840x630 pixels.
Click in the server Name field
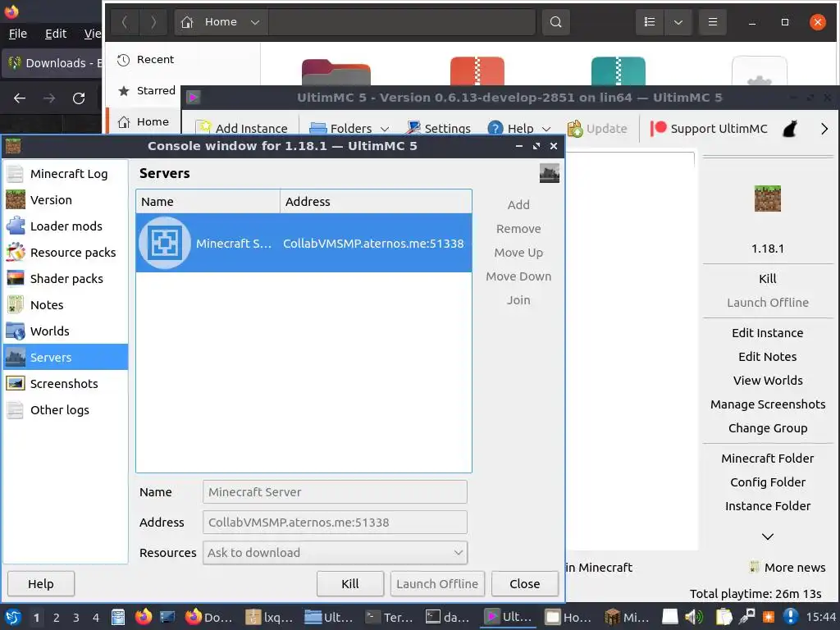[x=335, y=492]
